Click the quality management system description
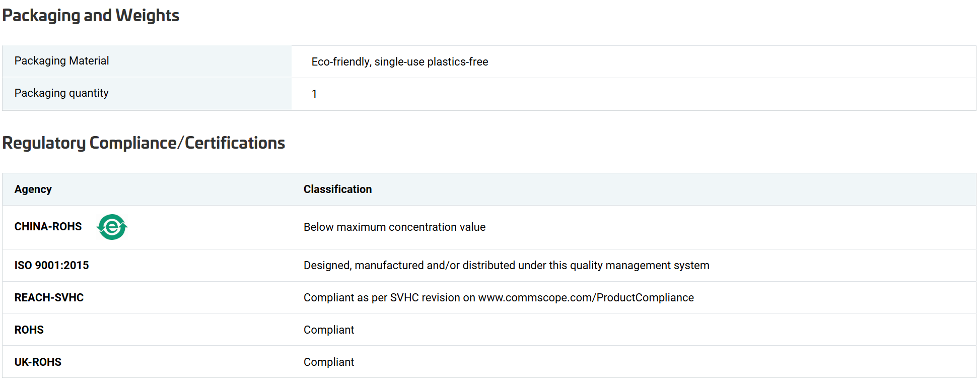The height and width of the screenshot is (381, 980). 506,266
